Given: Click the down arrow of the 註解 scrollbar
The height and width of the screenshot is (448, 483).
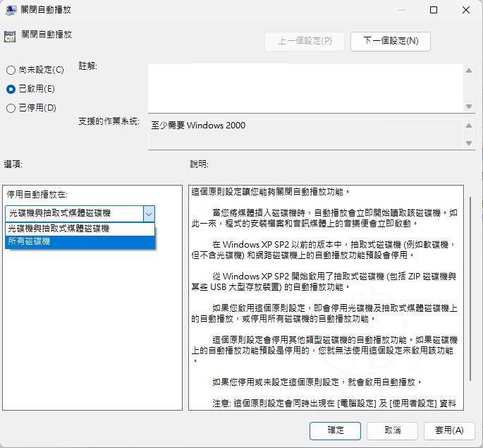Looking at the screenshot, I should point(469,107).
